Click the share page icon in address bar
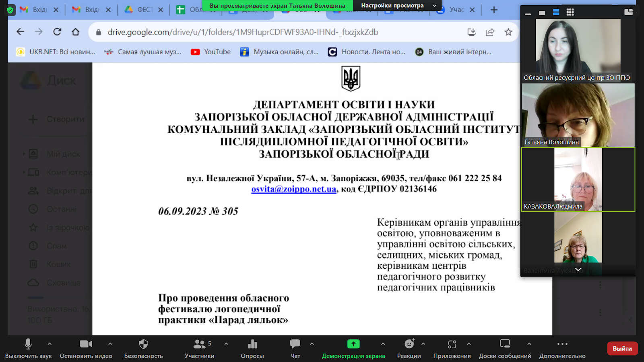Viewport: 644px width, 362px height. (490, 32)
